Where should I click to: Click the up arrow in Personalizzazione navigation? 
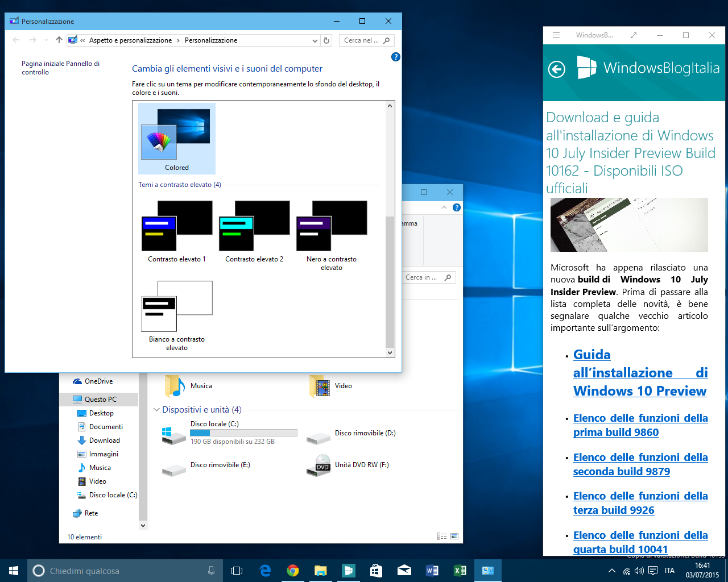(59, 40)
